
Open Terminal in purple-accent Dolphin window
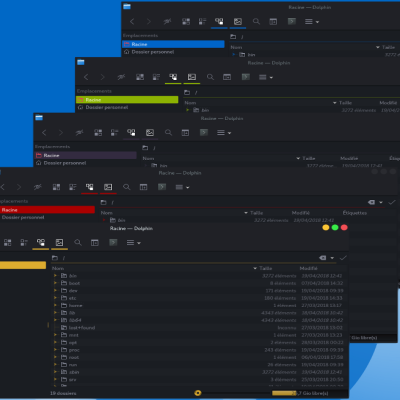204,133
